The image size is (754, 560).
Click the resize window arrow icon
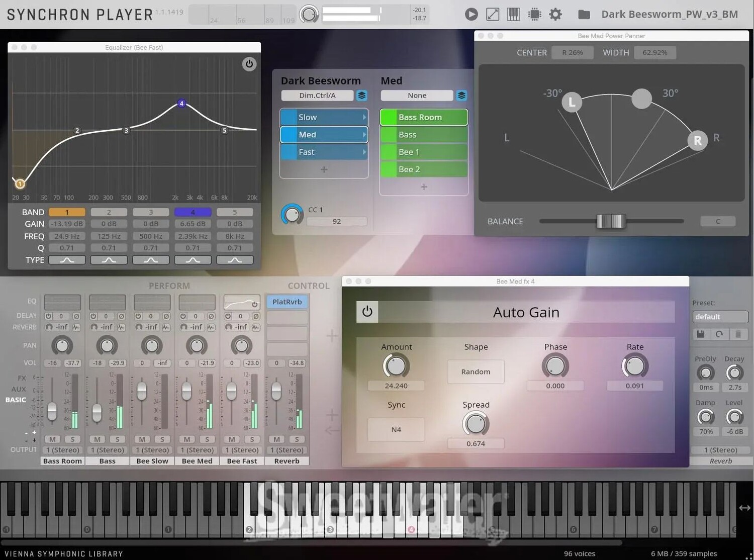click(x=493, y=15)
